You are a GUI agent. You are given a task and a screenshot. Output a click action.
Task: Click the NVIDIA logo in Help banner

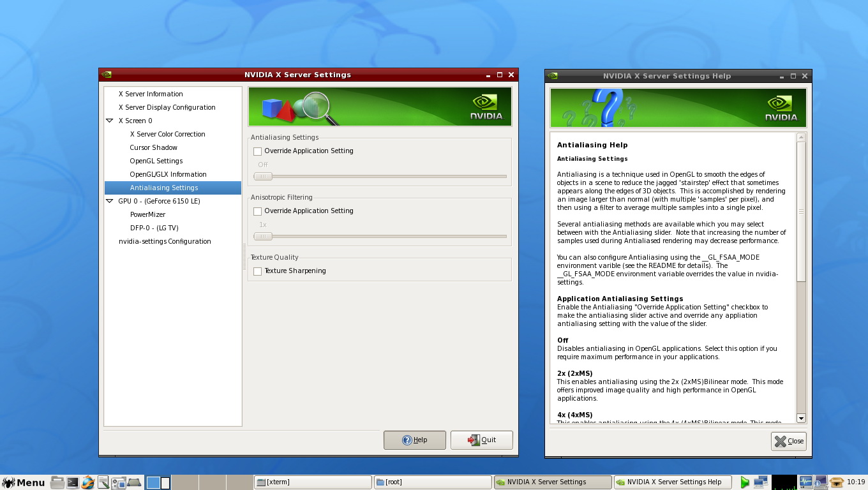coord(782,109)
